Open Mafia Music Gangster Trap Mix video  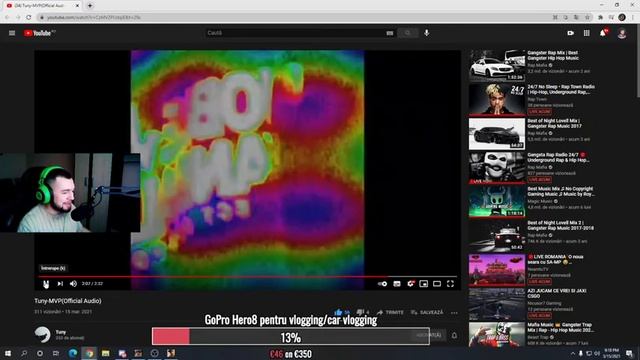pyautogui.click(x=560, y=327)
